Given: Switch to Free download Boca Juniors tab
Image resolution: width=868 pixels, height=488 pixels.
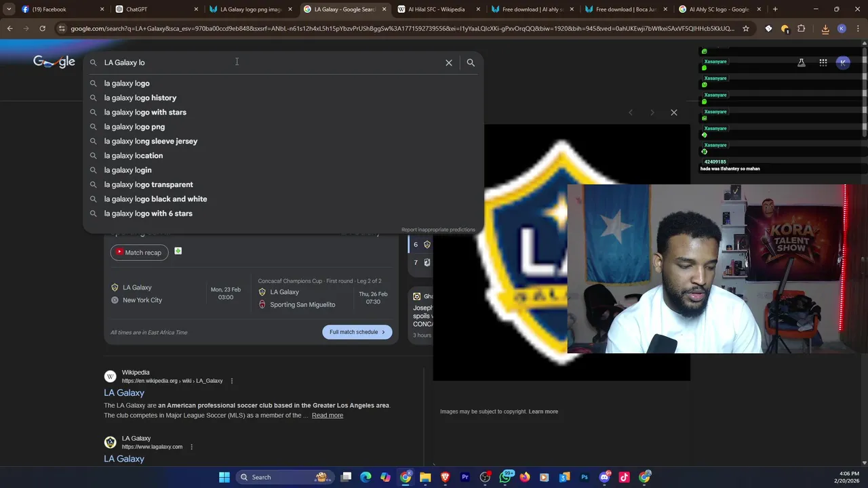Looking at the screenshot, I should (627, 9).
